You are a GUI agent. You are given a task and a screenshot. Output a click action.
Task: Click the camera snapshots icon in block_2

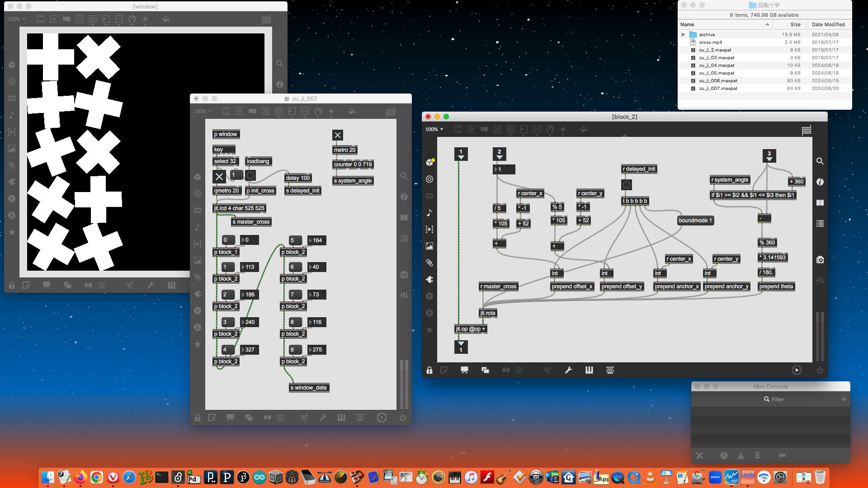(820, 260)
